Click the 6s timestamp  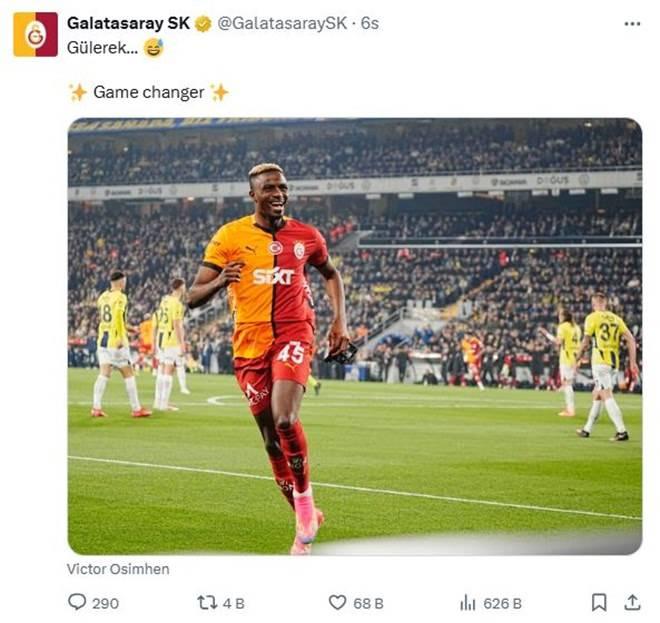[370, 24]
